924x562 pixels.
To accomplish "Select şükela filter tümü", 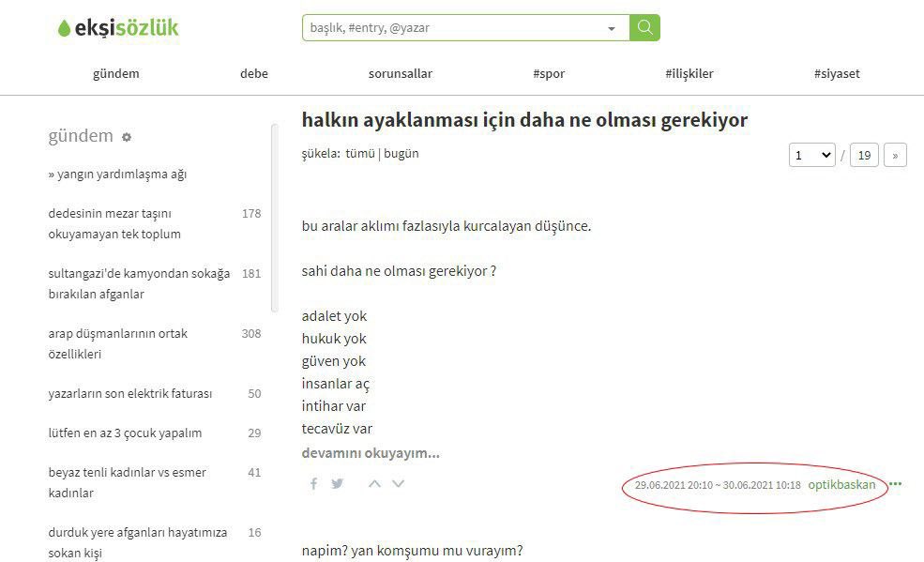I will pos(360,153).
